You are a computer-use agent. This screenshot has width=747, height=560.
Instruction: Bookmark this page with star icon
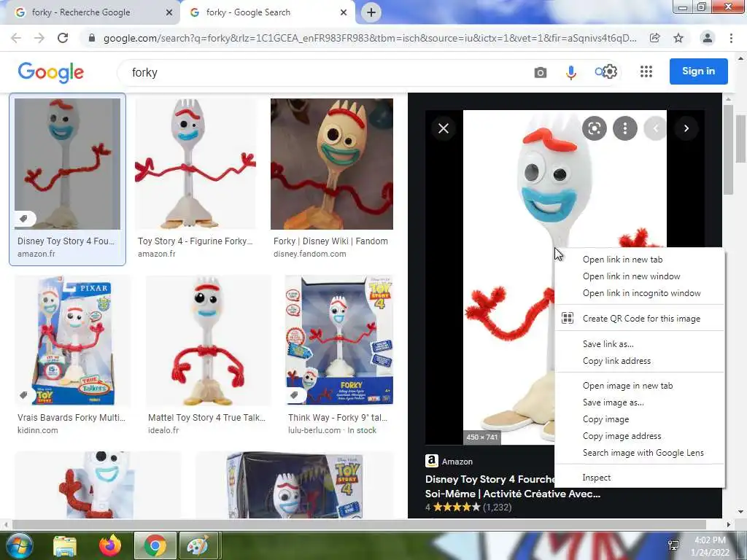tap(678, 38)
